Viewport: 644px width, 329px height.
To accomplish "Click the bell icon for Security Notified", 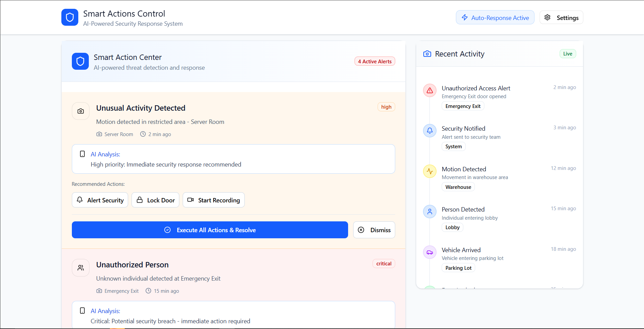I will tap(430, 131).
